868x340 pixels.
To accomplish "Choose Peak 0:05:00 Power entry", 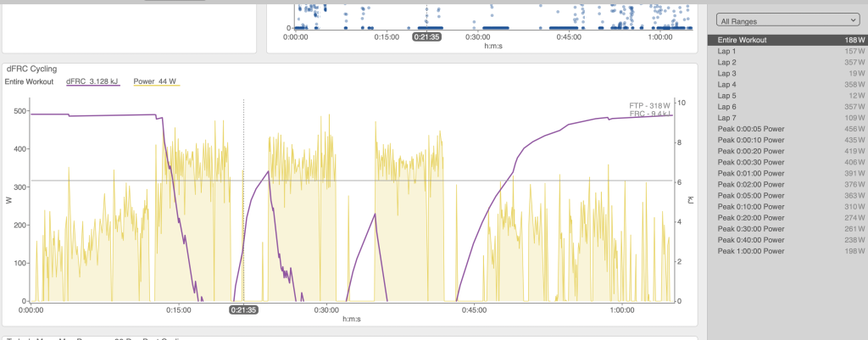I will [787, 195].
